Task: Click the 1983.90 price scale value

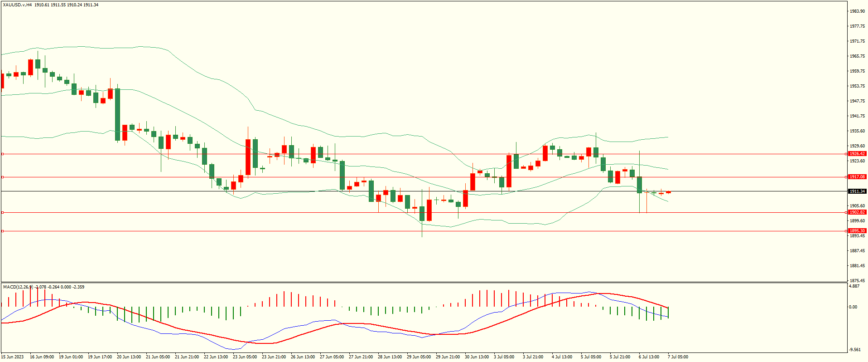Action: [x=857, y=11]
